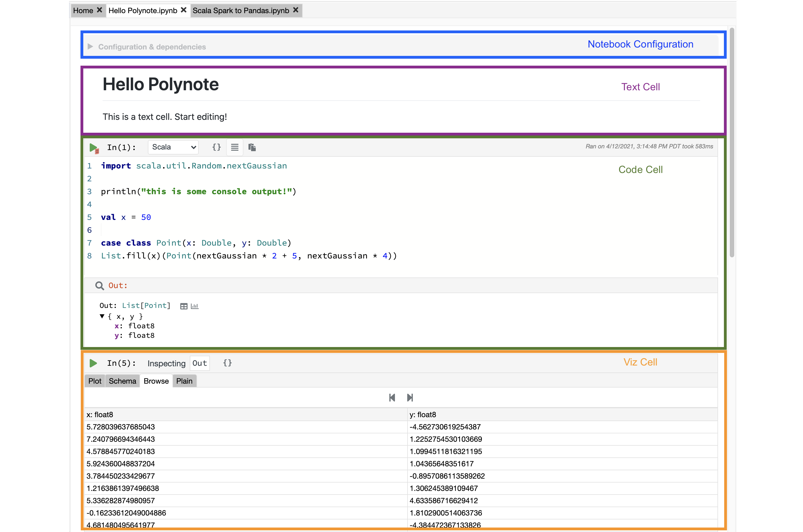Click the Browse button in Viz Cell

coord(156,381)
